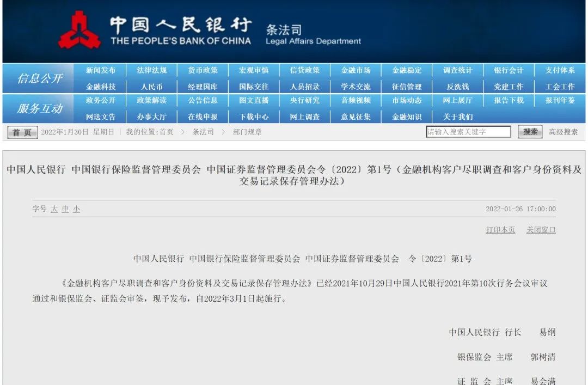Open 经理国库 section

pos(203,87)
